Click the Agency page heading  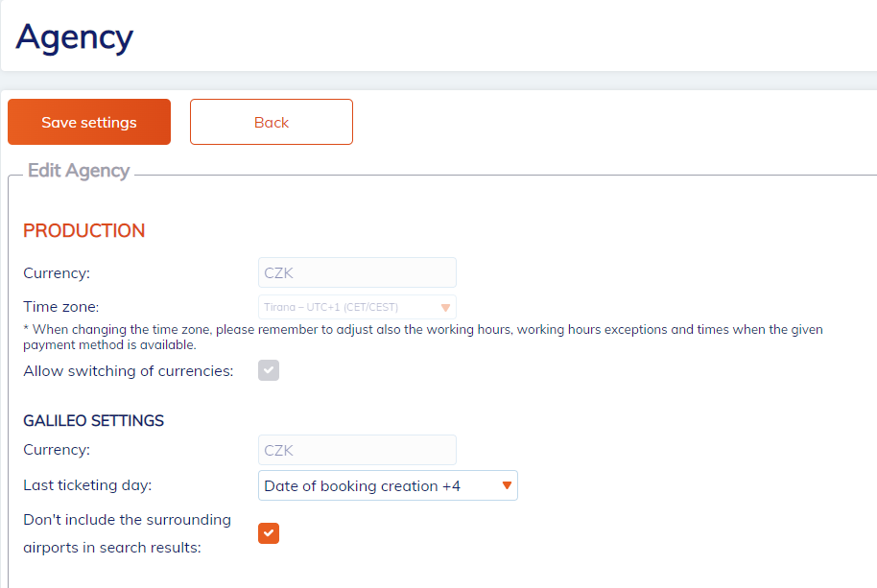click(x=75, y=36)
